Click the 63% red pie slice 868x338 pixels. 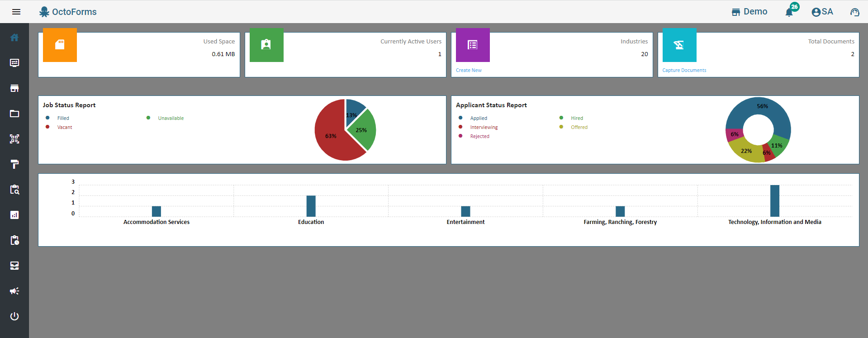tap(331, 136)
